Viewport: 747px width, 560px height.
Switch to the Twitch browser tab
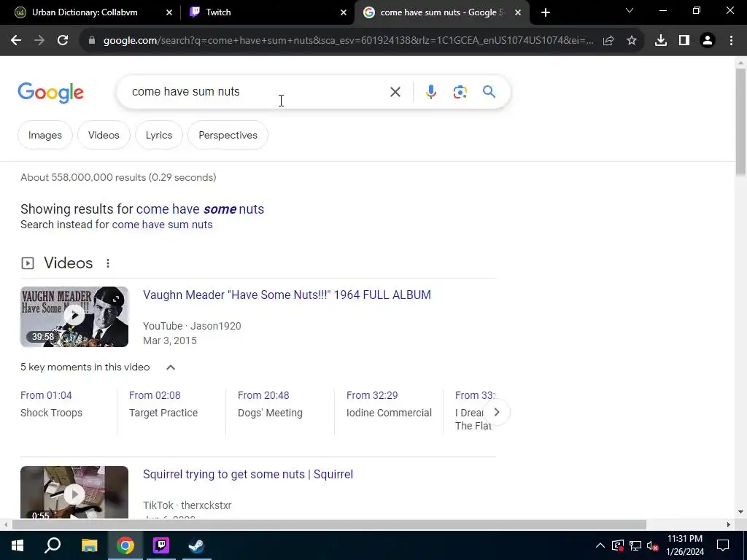click(266, 12)
